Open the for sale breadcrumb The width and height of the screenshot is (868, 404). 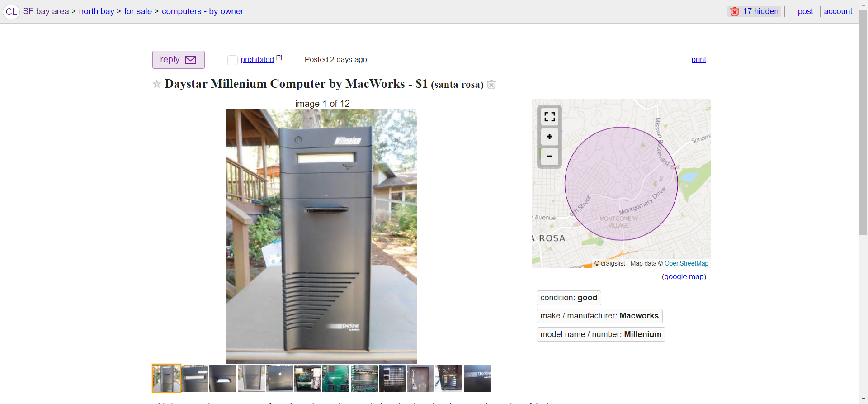point(138,11)
